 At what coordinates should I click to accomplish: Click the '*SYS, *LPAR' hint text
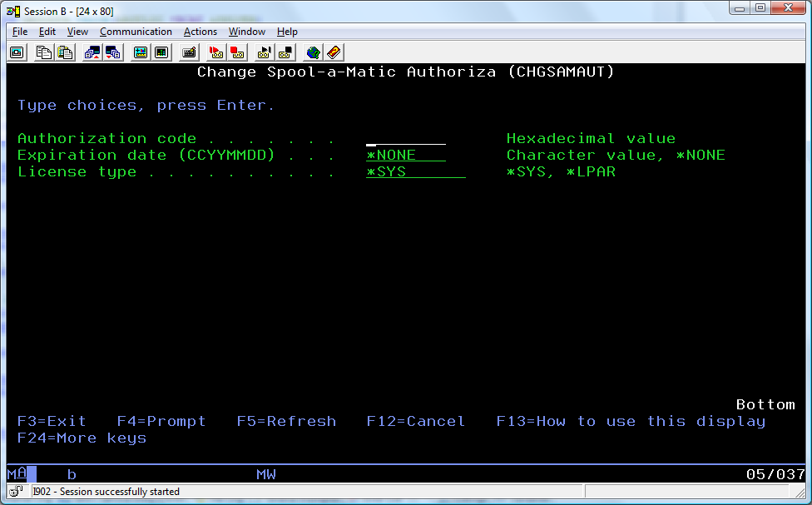click(x=561, y=172)
